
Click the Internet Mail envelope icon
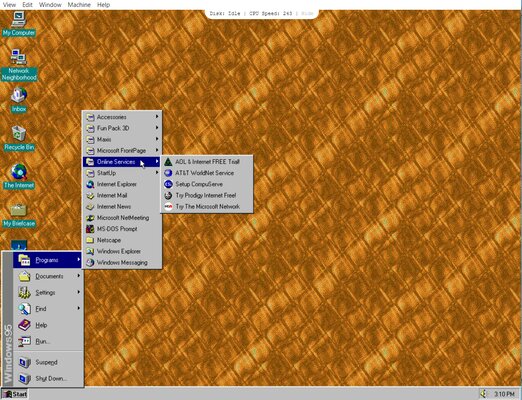(90, 196)
